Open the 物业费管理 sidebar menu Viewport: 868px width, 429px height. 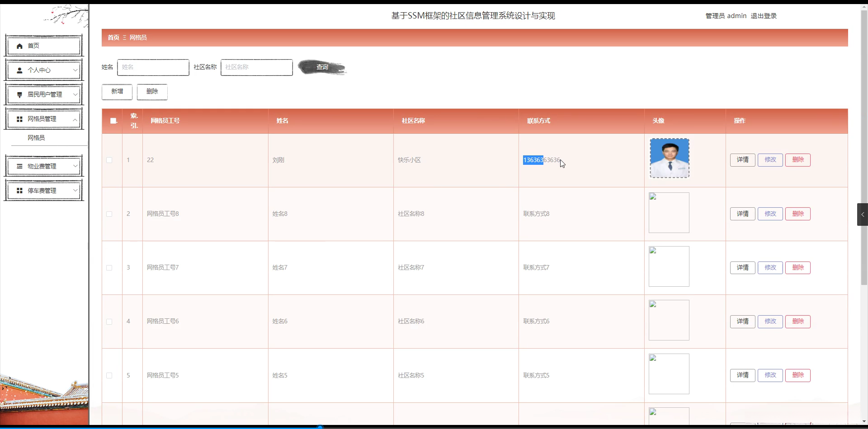[x=44, y=166]
